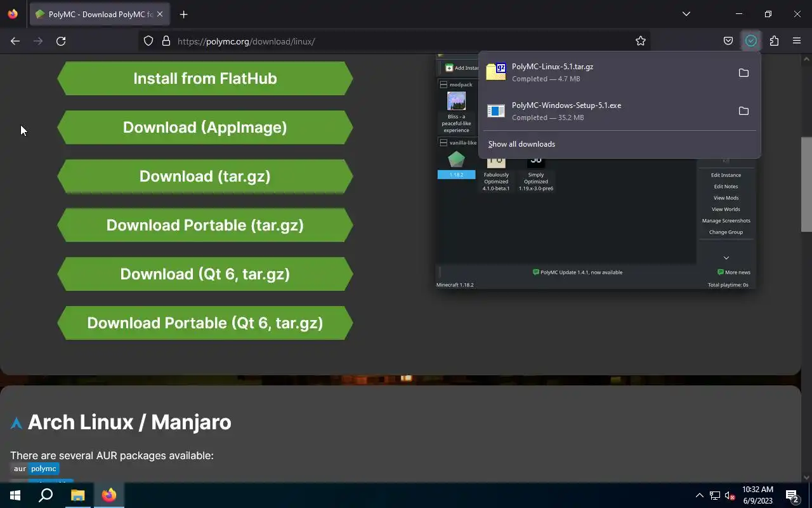Reload the current page
Viewport: 812px width, 508px height.
pos(61,41)
